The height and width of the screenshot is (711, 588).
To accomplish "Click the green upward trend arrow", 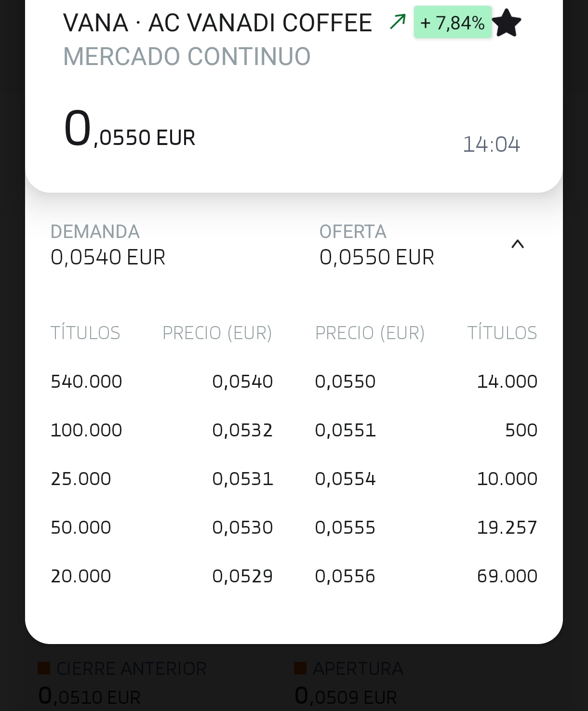I will (398, 22).
